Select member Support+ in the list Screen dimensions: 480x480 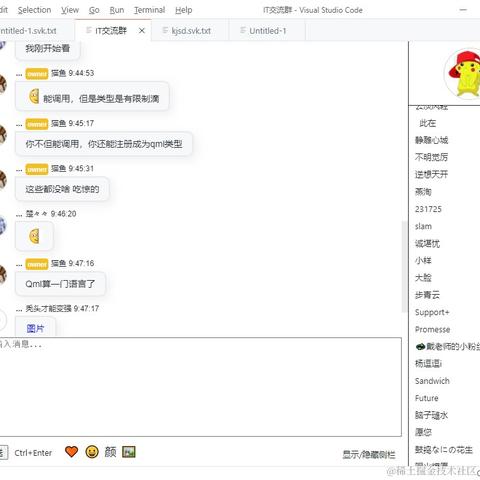432,312
